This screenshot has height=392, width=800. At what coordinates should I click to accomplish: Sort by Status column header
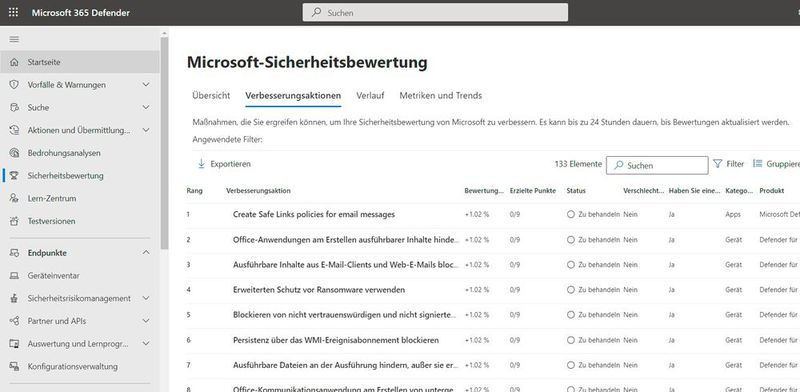[x=576, y=191]
